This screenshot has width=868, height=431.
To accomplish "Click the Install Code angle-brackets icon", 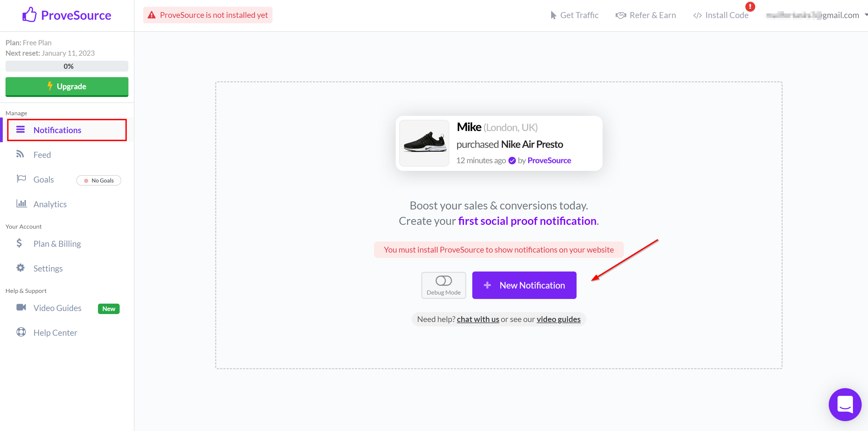I will (x=696, y=15).
